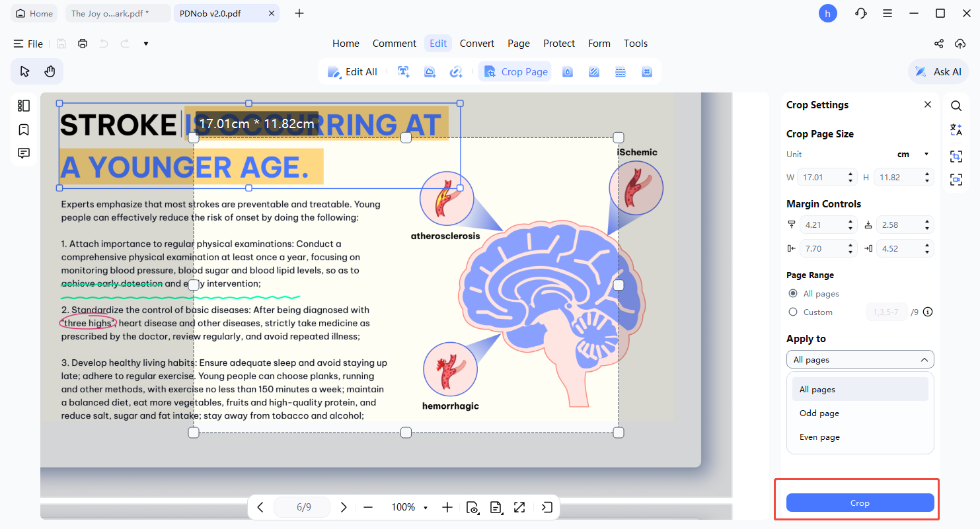This screenshot has width=980, height=529.
Task: Enter fullscreen view from bottom toolbar
Action: (x=519, y=507)
